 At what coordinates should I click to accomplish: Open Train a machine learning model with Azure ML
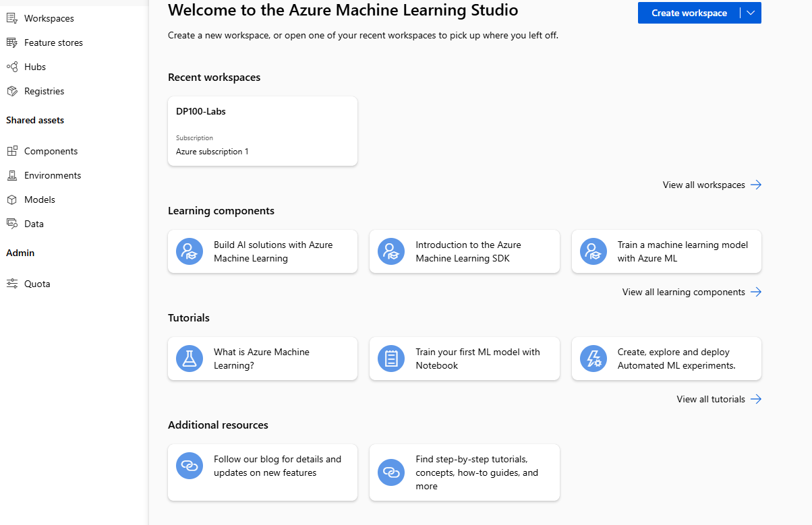(x=666, y=251)
